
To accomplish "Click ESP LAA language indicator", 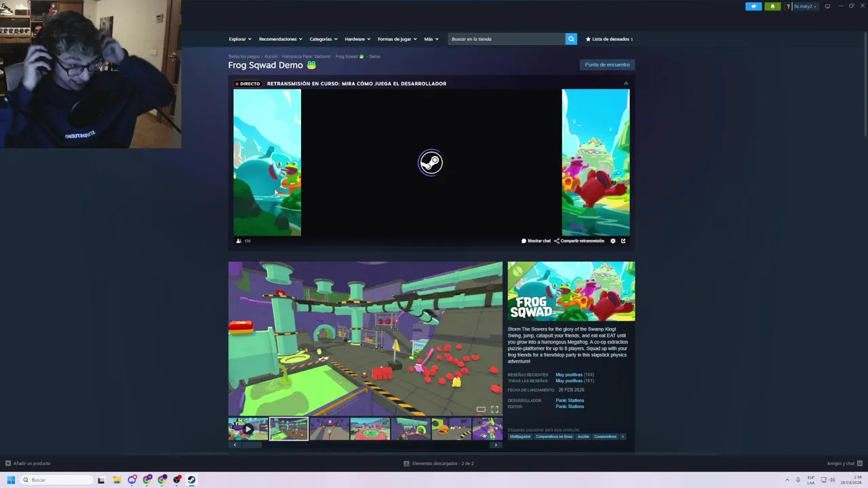I will [811, 480].
